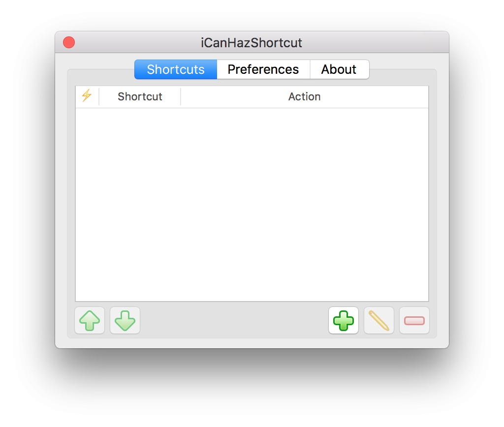Click the iCanHazShortcut title bar
The width and height of the screenshot is (504, 427).
coord(252,42)
